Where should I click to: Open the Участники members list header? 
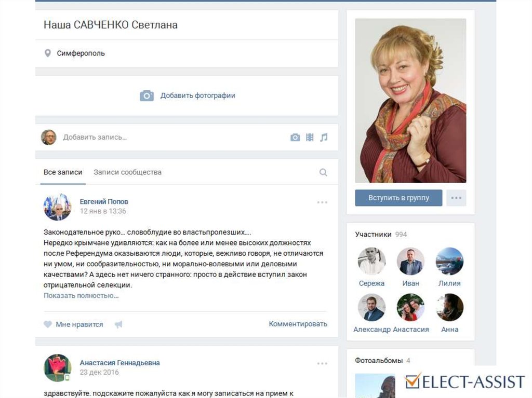(373, 235)
